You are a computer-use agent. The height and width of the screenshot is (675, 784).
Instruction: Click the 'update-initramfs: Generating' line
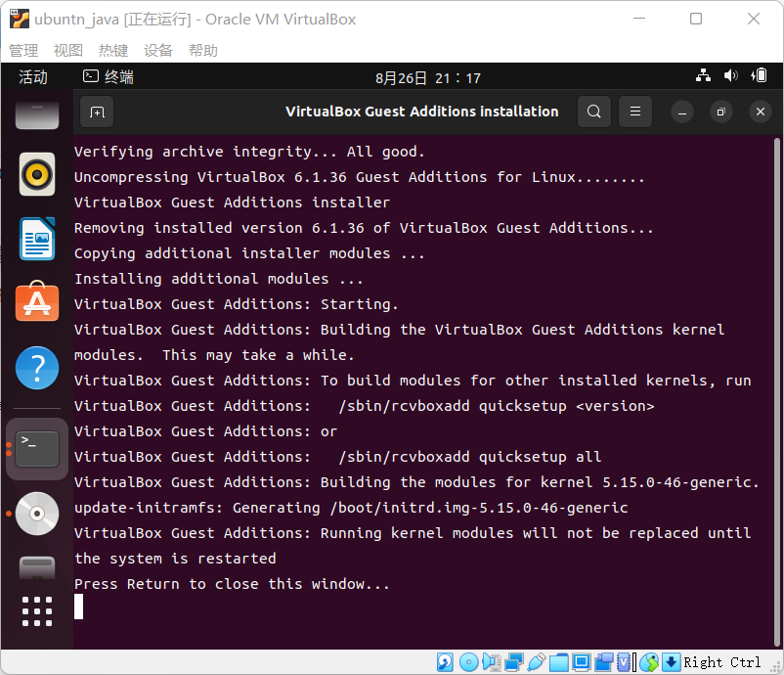(351, 508)
